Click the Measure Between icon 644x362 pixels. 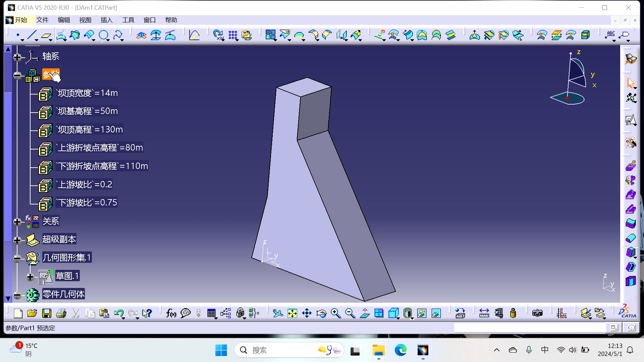[484, 313]
